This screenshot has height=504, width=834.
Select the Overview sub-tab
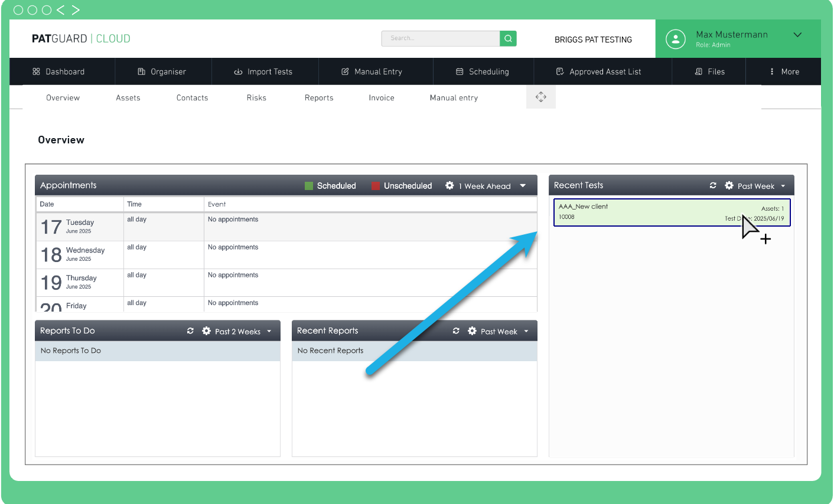pos(63,98)
